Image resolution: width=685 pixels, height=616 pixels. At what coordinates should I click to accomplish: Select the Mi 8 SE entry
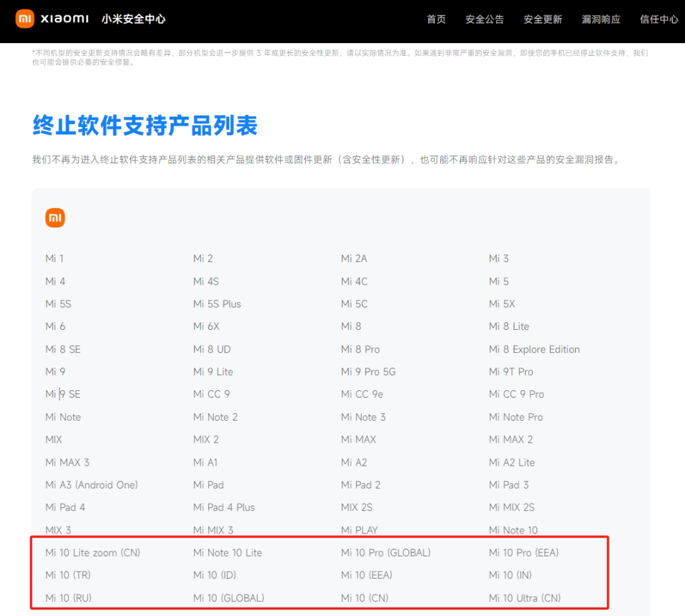(63, 350)
